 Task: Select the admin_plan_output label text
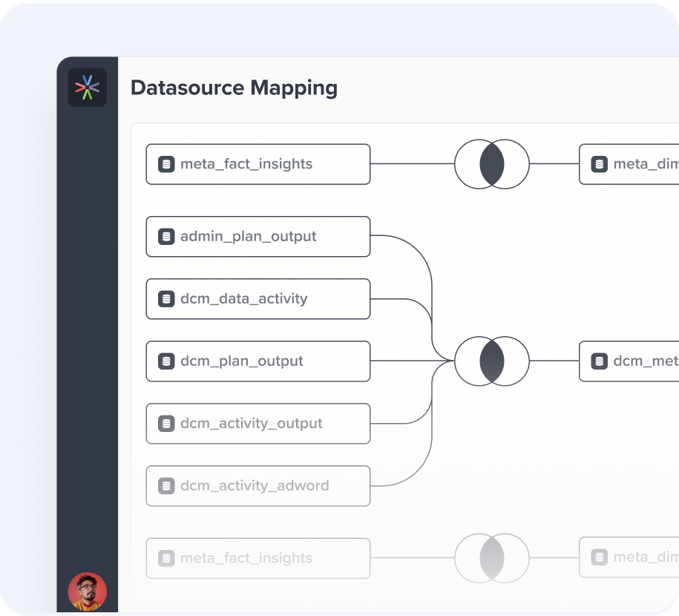tap(248, 237)
